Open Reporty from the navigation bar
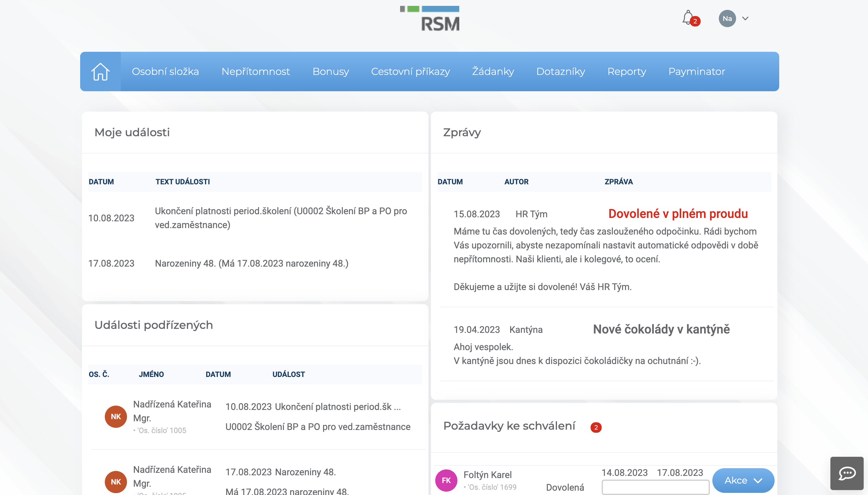Image resolution: width=868 pixels, height=495 pixels. point(626,72)
